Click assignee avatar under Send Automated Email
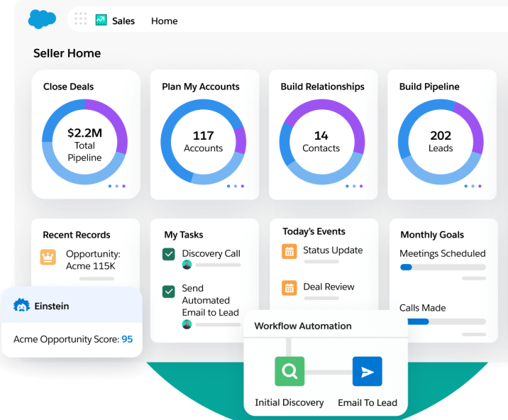This screenshot has height=420, width=508. point(187,324)
